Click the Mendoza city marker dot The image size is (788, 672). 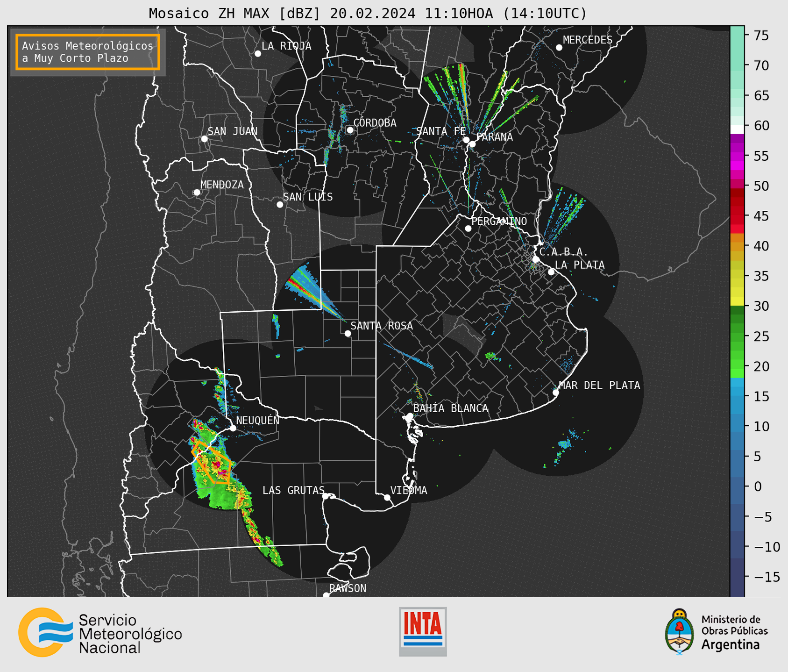pos(197,193)
